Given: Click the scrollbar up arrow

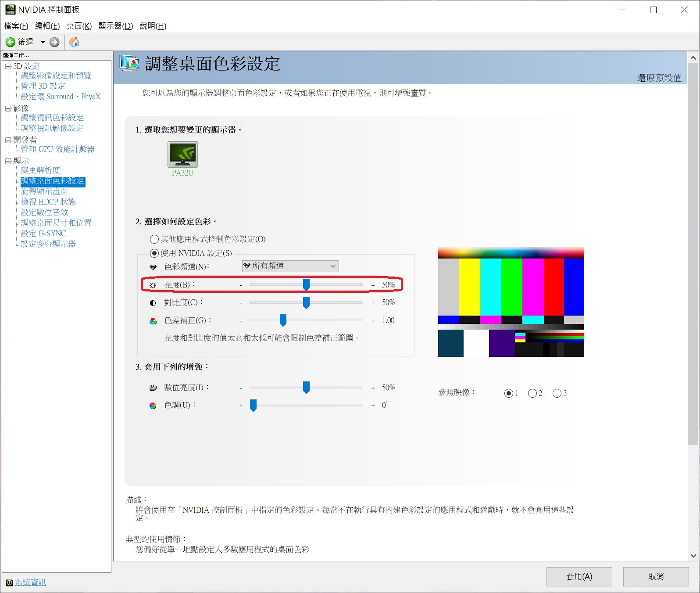Looking at the screenshot, I should (x=693, y=58).
